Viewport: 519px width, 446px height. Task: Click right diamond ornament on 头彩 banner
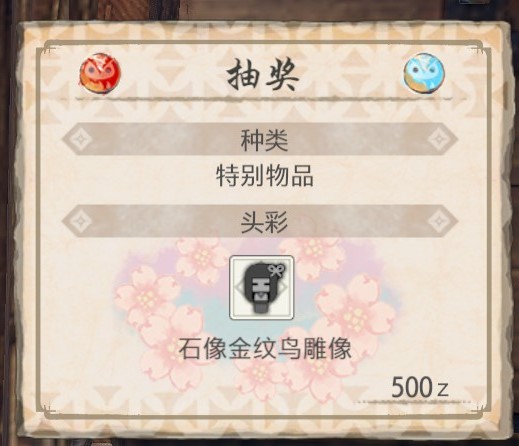coord(440,221)
